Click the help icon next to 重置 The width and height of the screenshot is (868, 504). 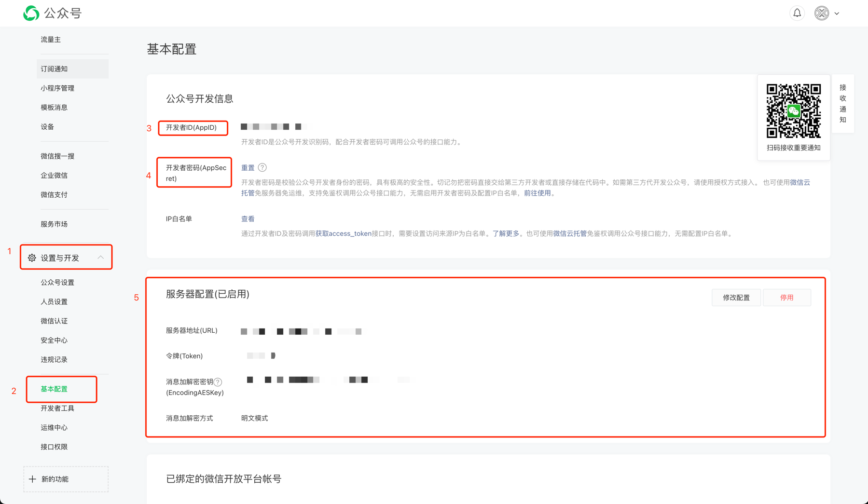[x=262, y=167]
